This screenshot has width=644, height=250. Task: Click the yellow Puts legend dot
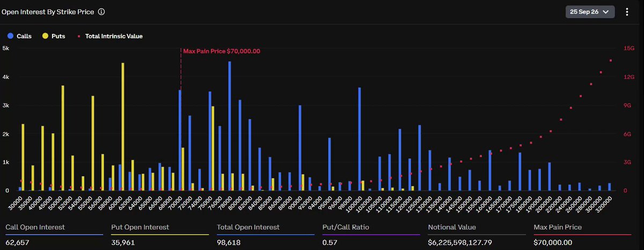(x=45, y=36)
